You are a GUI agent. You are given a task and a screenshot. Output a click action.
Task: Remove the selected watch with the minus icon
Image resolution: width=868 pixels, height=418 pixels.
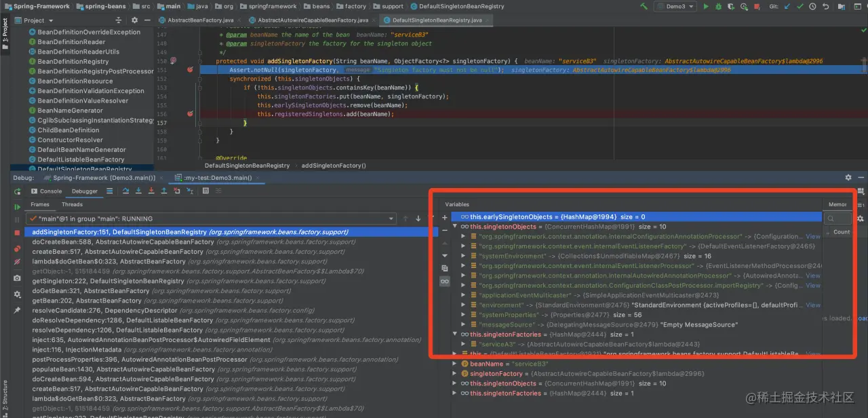pos(445,230)
